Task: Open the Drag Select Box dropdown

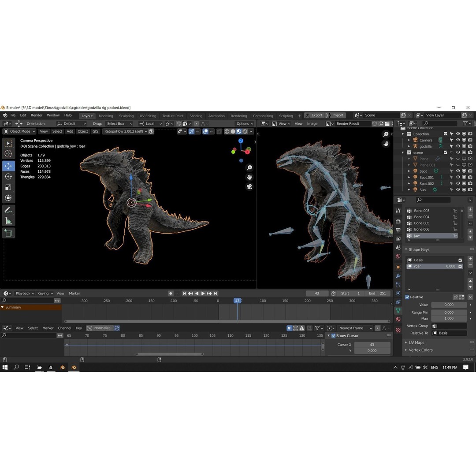Action: (119, 123)
